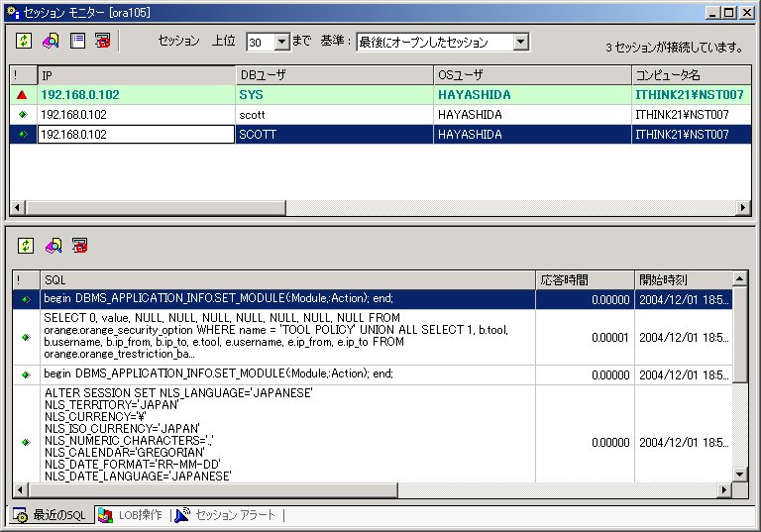761x532 pixels.
Task: Switch to the LOB操作 tab
Action: 131,515
